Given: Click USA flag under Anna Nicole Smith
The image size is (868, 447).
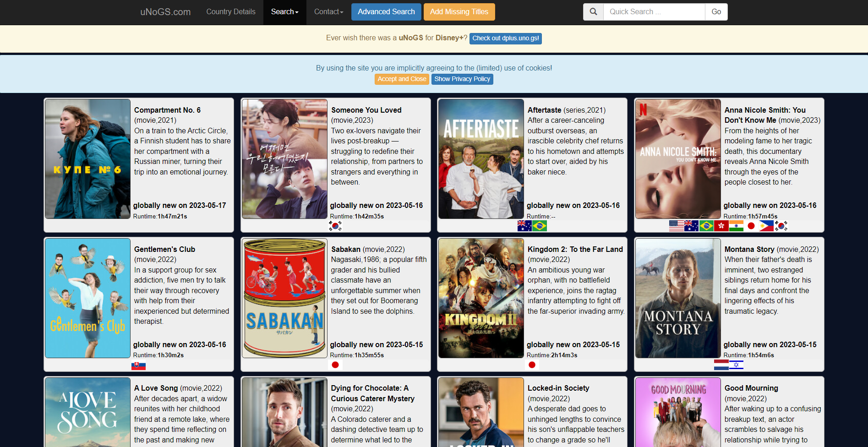Looking at the screenshot, I should pos(676,226).
